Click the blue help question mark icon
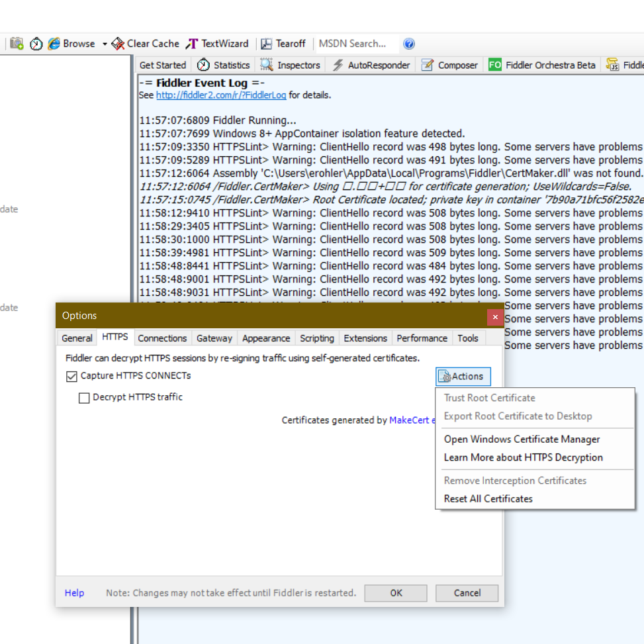The height and width of the screenshot is (644, 644). coord(409,44)
